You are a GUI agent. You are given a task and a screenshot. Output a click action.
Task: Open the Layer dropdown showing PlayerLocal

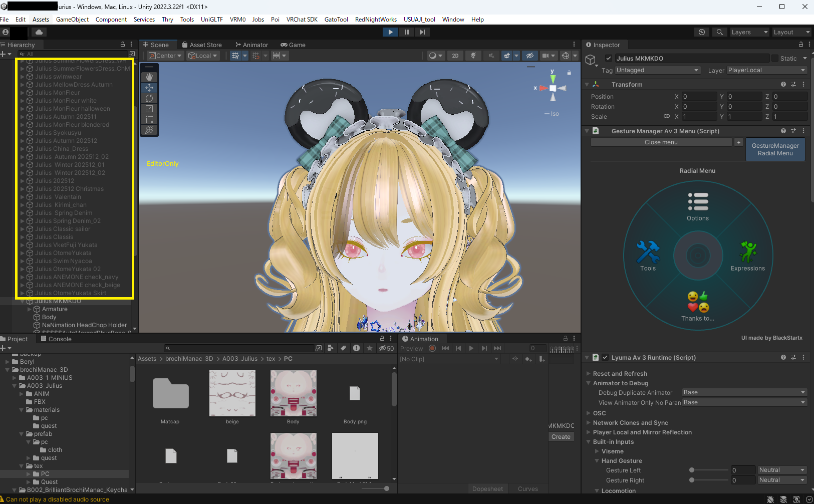766,70
